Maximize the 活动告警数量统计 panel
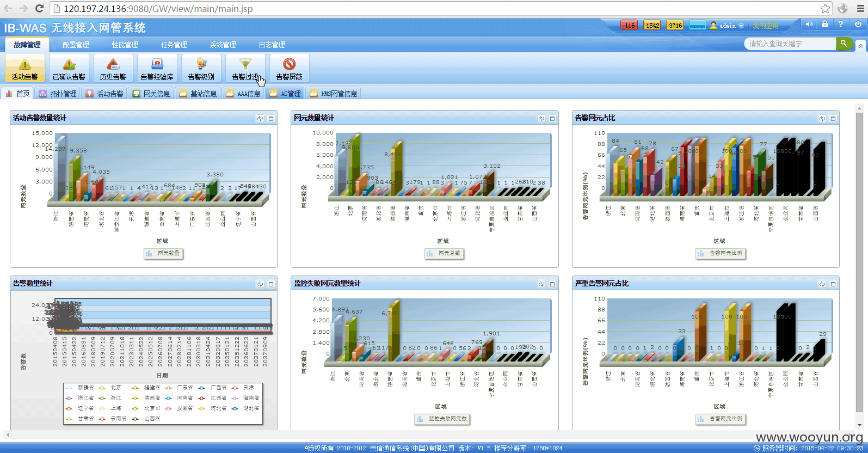The width and height of the screenshot is (868, 453). click(271, 118)
